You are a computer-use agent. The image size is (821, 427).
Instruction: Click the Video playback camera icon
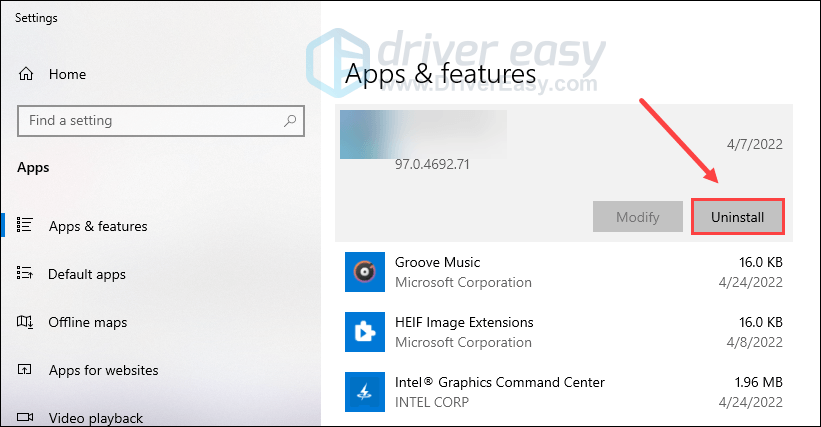point(25,417)
